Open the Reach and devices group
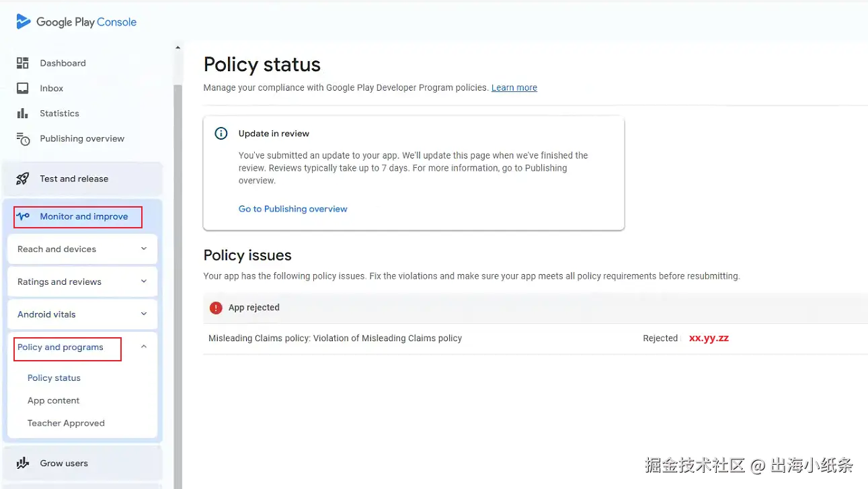 pos(82,249)
